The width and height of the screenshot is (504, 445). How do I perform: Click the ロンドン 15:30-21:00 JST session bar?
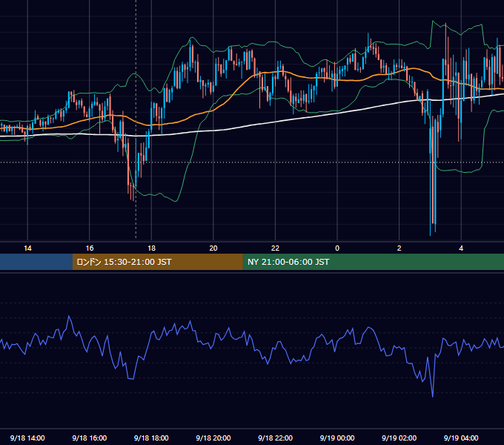pos(157,262)
